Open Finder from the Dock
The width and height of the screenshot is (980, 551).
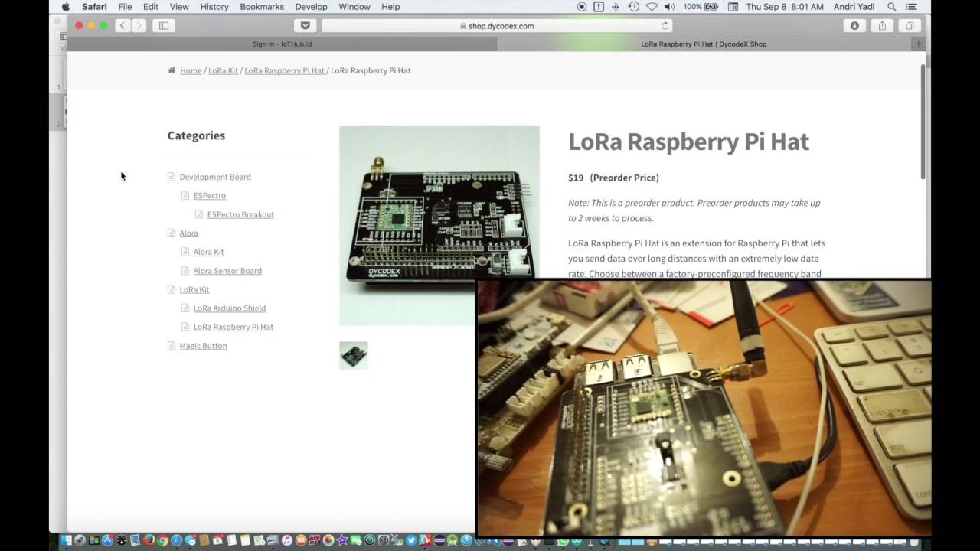click(66, 540)
